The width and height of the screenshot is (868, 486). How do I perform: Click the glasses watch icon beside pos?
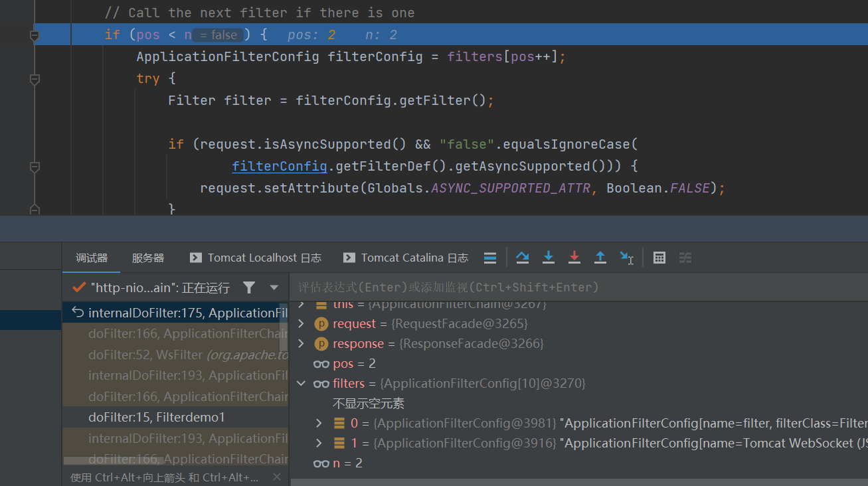(x=321, y=364)
